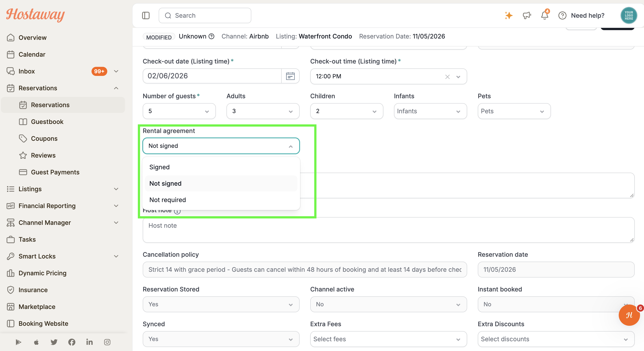The height and width of the screenshot is (351, 644).
Task: Open the LinkedIn social icon
Action: (90, 342)
